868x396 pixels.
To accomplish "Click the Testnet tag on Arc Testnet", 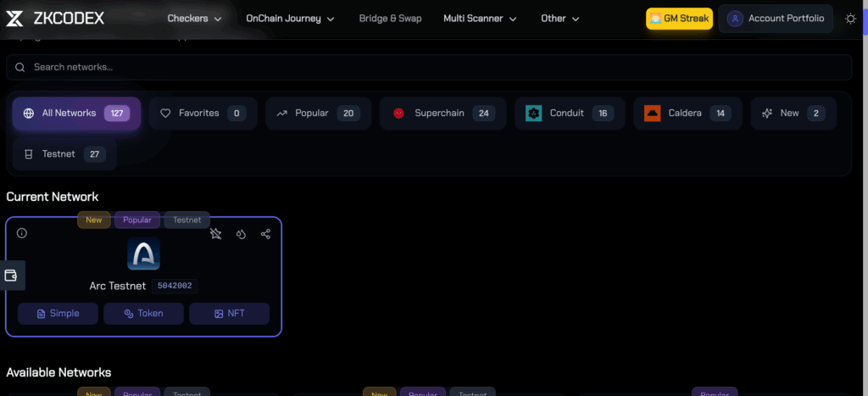I will (187, 220).
